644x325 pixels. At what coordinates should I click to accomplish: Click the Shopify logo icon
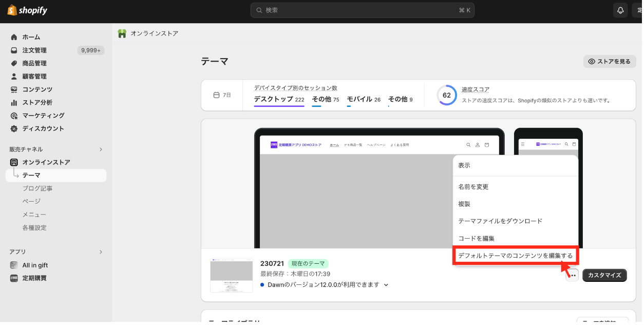click(12, 10)
